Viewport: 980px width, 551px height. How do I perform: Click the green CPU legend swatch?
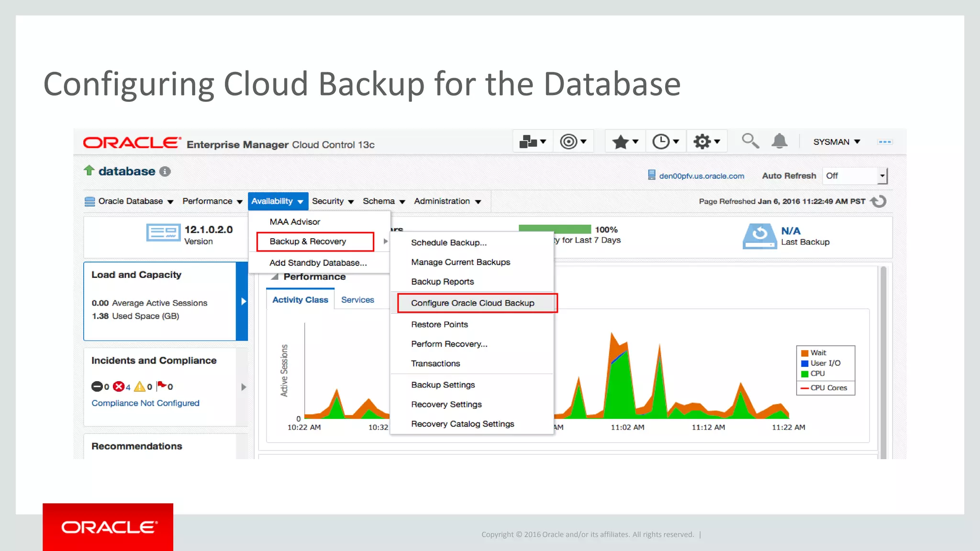805,374
